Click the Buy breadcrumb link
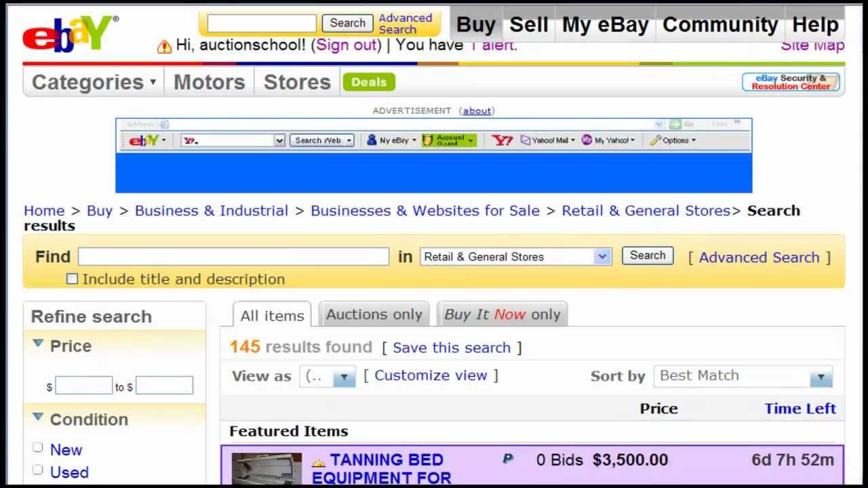Viewport: 868px width, 488px height. pyautogui.click(x=100, y=211)
